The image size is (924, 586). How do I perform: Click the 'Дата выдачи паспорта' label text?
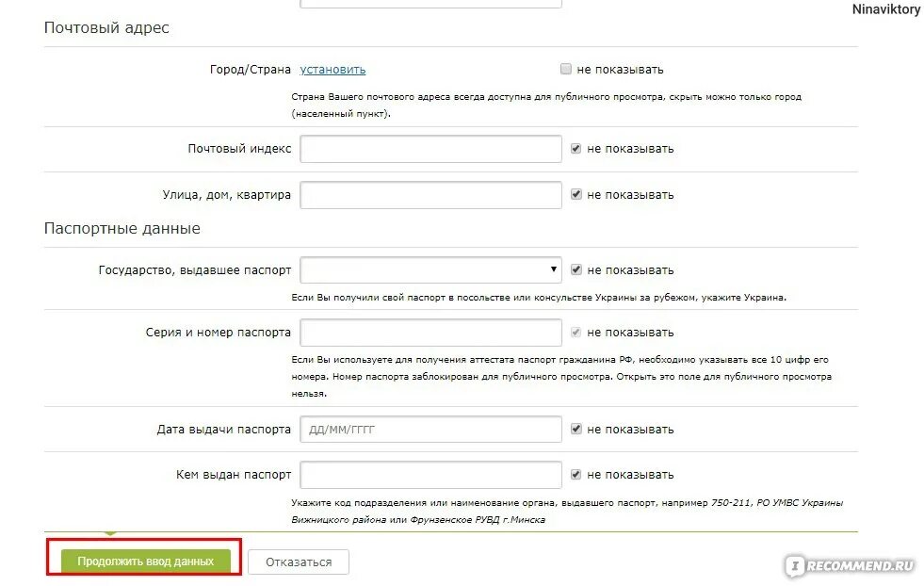click(224, 430)
